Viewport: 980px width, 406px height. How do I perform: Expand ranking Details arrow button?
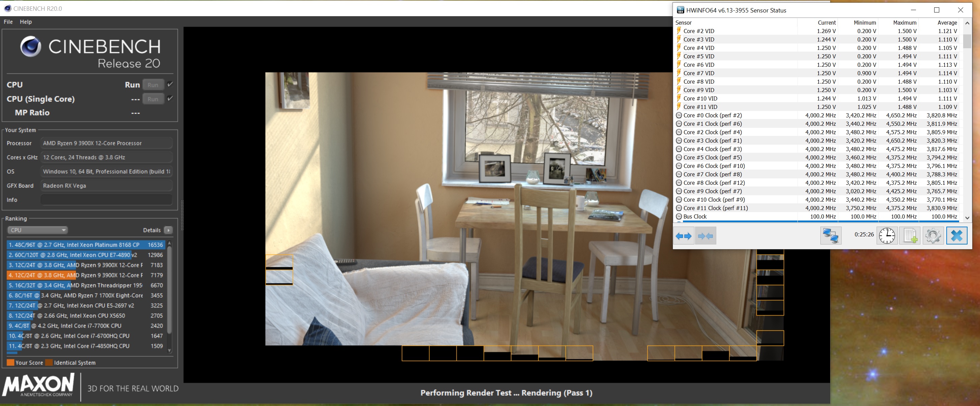click(168, 230)
